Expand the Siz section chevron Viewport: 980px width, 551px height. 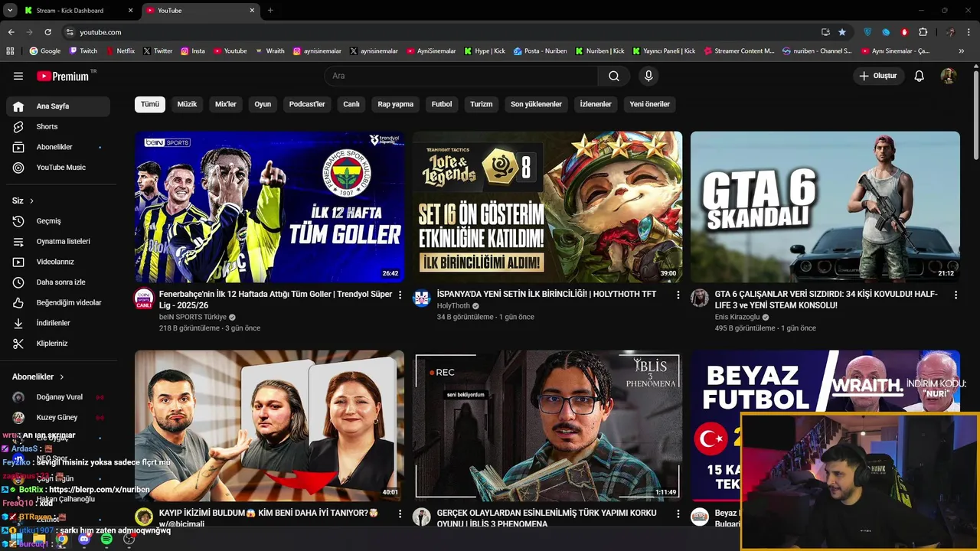pyautogui.click(x=31, y=201)
